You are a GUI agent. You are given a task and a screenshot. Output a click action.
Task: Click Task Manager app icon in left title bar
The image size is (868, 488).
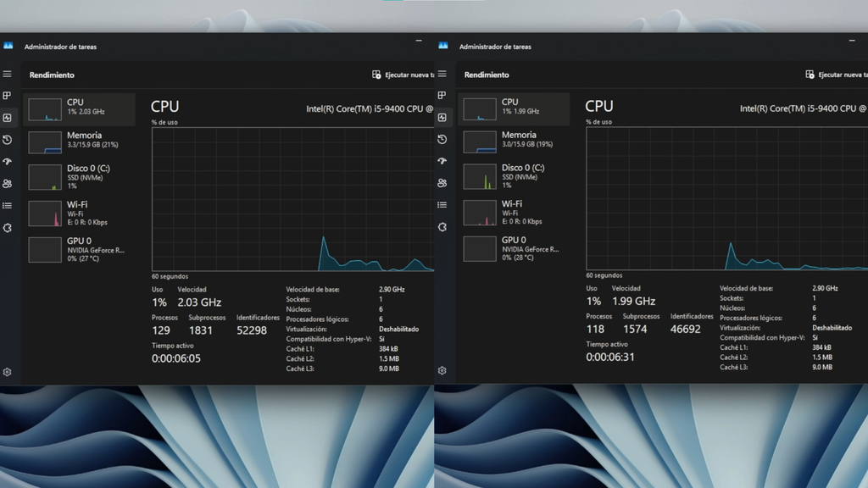click(x=8, y=46)
